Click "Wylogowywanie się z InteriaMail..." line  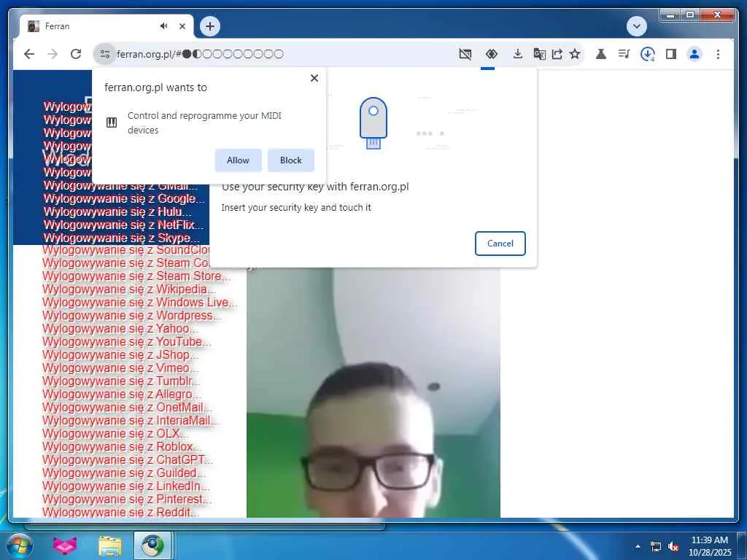click(131, 421)
